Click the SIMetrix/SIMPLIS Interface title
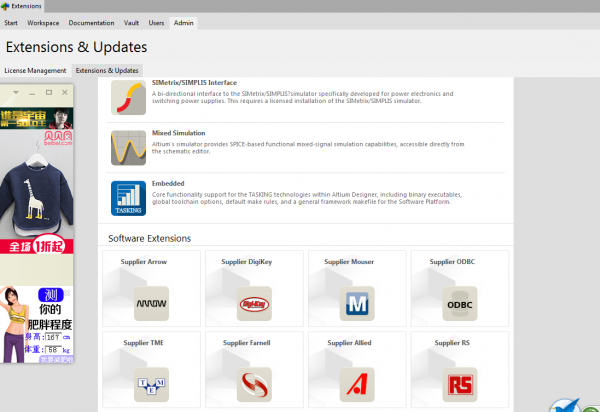Screen dimensions: 600x412 (x=194, y=83)
